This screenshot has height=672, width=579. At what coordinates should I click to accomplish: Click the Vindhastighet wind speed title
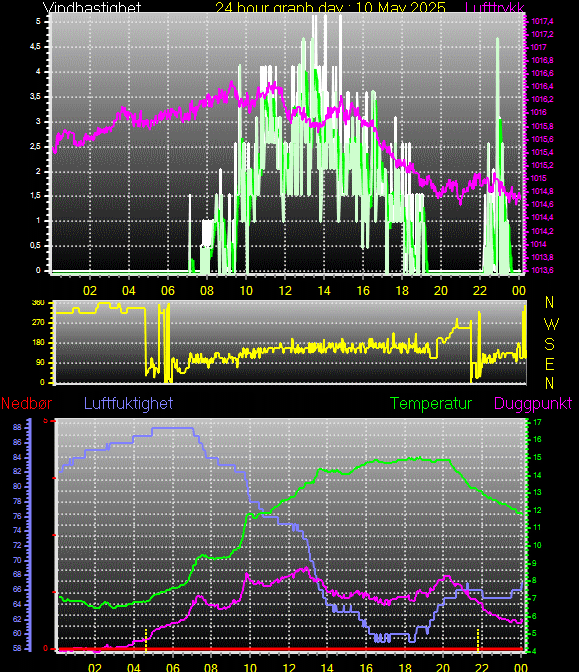click(x=92, y=7)
